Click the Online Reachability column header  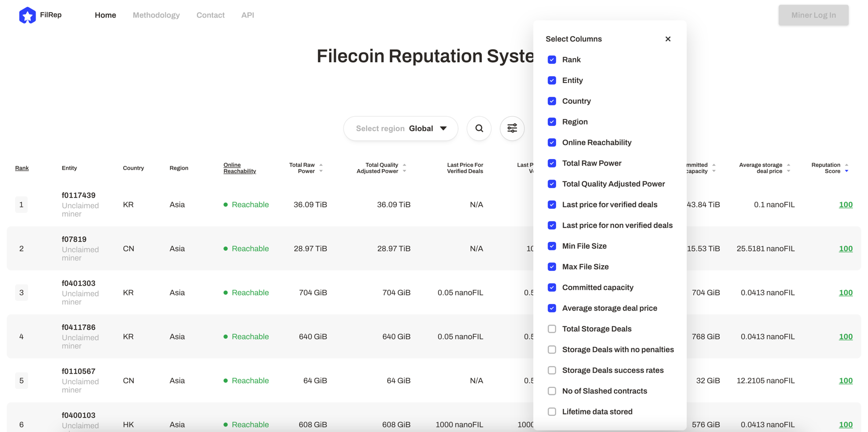(239, 168)
